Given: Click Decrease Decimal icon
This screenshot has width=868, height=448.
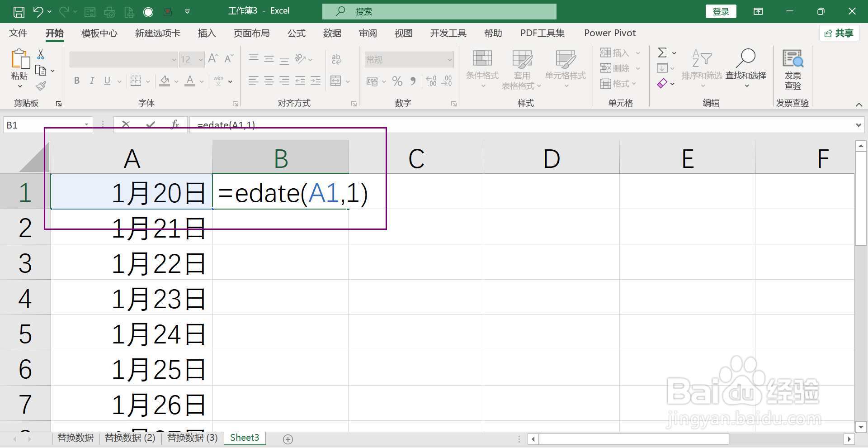Looking at the screenshot, I should point(447,81).
